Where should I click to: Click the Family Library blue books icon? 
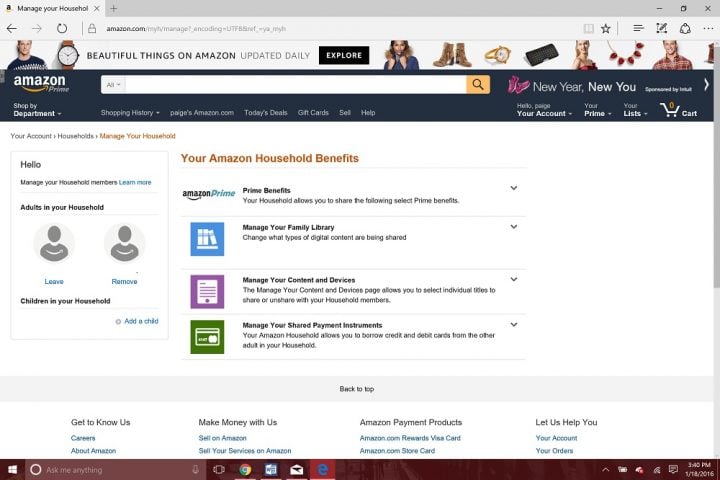point(207,239)
